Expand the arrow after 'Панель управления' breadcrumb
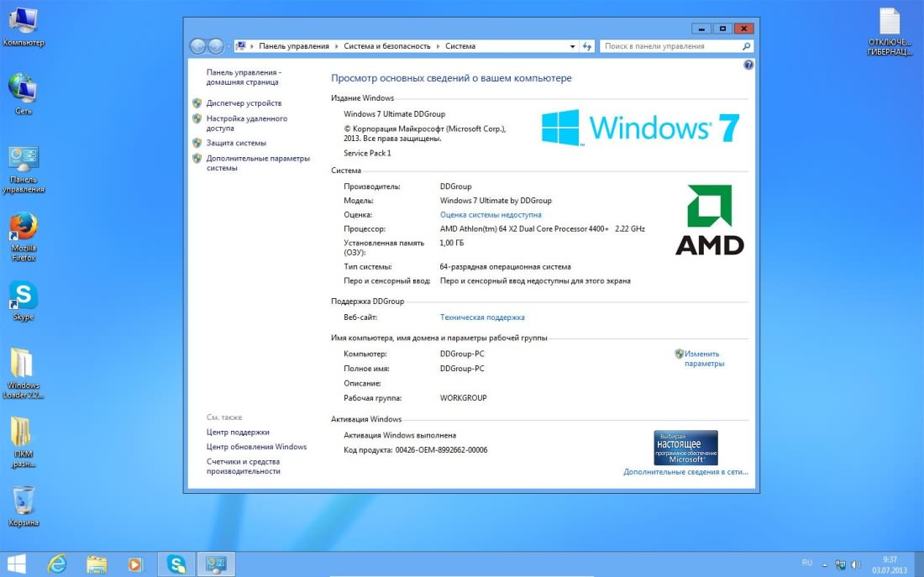 point(336,46)
